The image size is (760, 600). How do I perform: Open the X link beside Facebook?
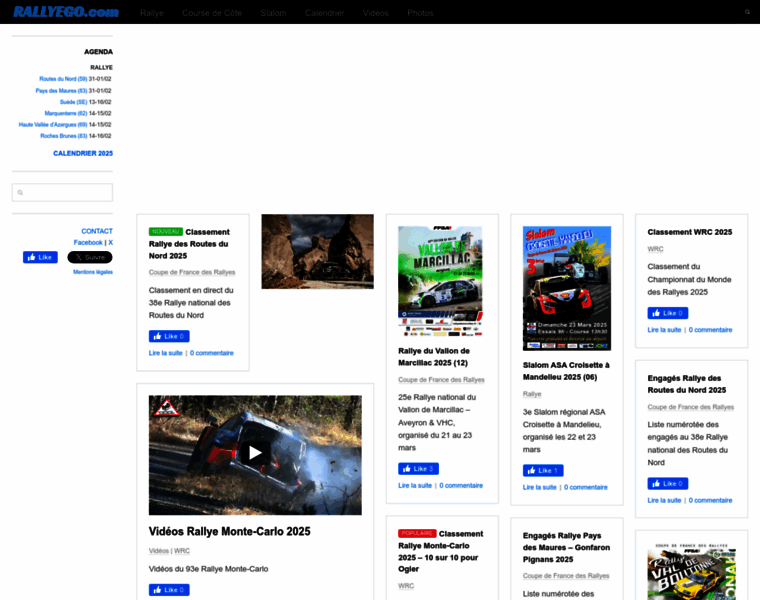tap(111, 242)
